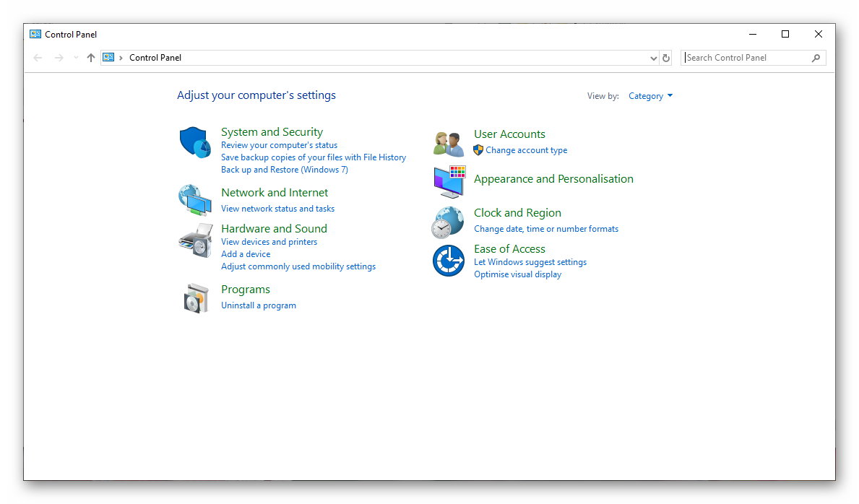Select Add a device link

246,254
